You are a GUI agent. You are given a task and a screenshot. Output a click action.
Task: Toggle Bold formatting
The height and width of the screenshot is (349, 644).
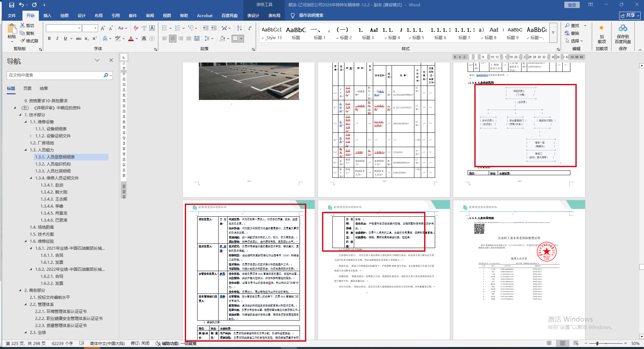tap(49, 39)
